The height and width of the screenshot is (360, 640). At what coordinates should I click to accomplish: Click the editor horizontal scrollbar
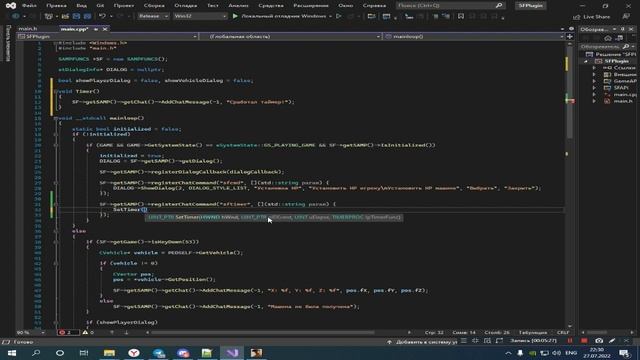[x=263, y=333]
